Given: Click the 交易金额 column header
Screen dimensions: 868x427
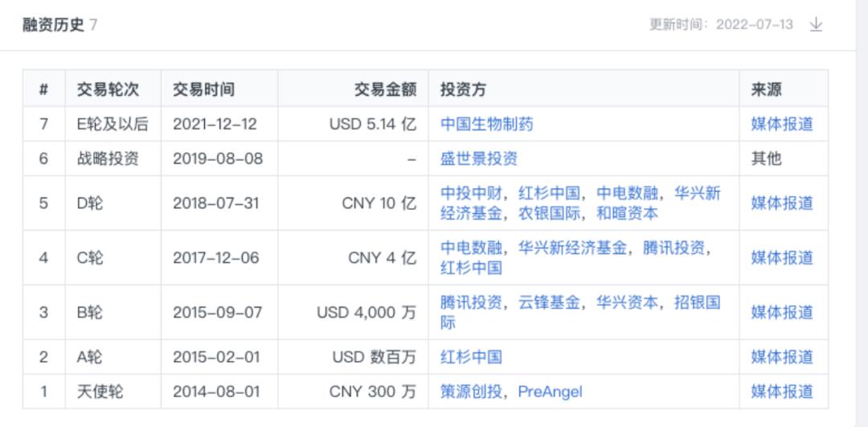Looking at the screenshot, I should (x=385, y=89).
